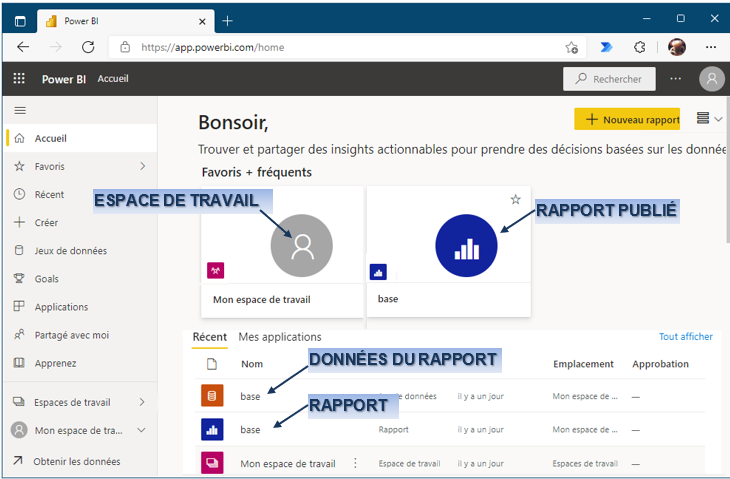
Task: Open the Mon espace de travail card
Action: point(282,252)
